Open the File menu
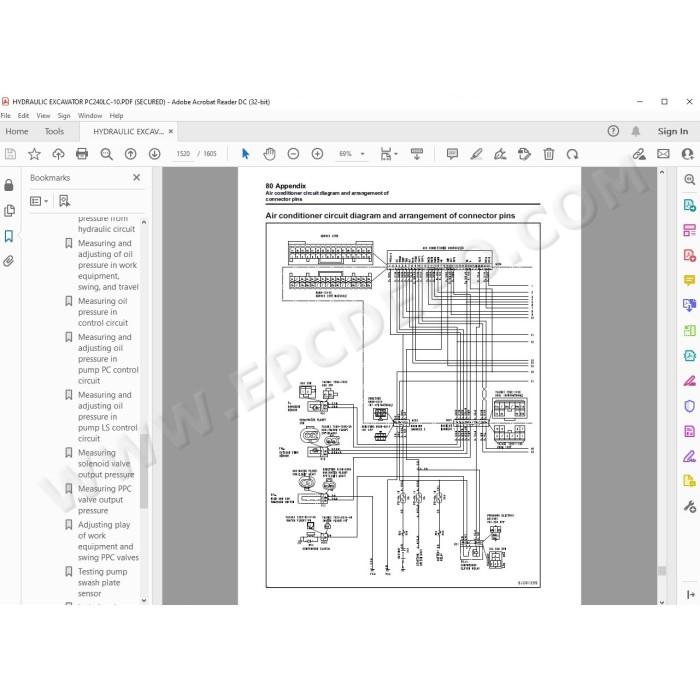Image resolution: width=700 pixels, height=700 pixels. [x=6, y=116]
